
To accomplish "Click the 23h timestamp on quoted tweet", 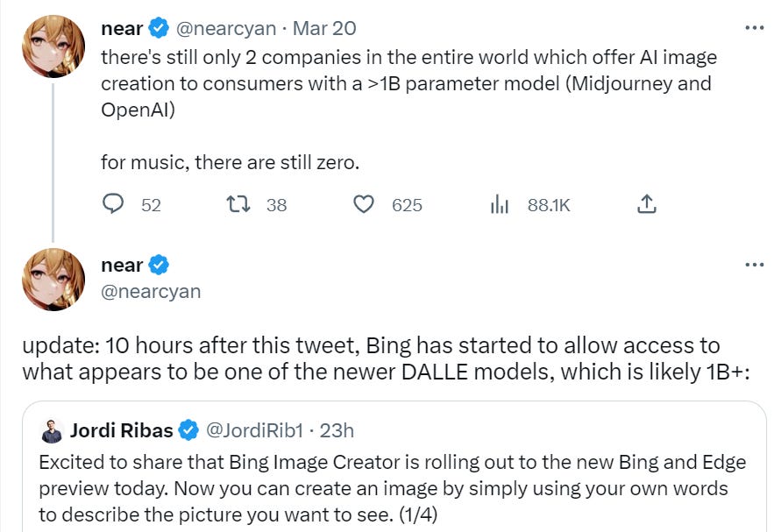I will click(337, 430).
